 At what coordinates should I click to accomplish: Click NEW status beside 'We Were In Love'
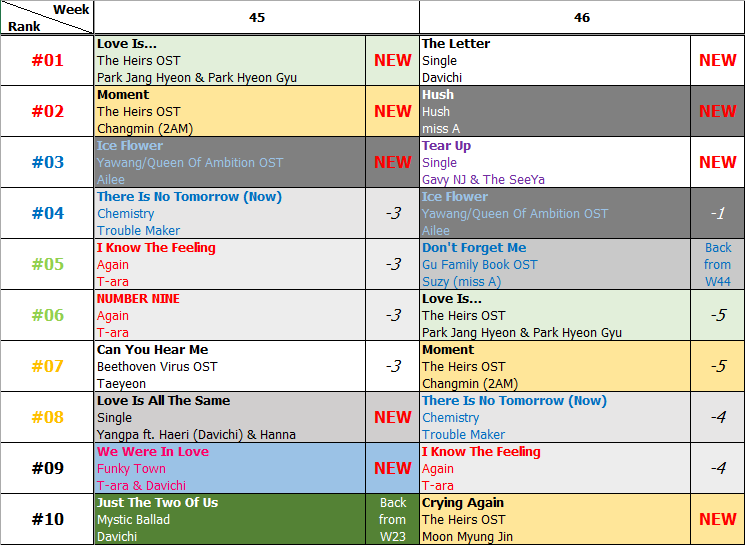pos(392,468)
